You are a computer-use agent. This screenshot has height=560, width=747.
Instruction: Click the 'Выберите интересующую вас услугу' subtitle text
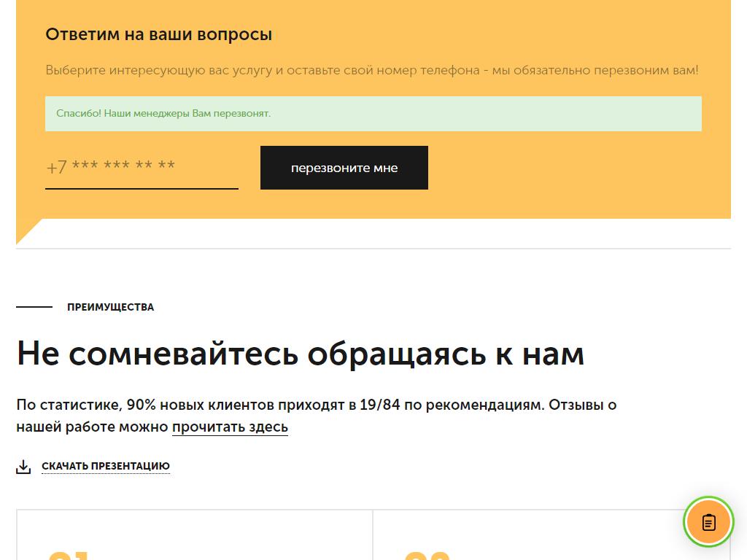point(371,71)
